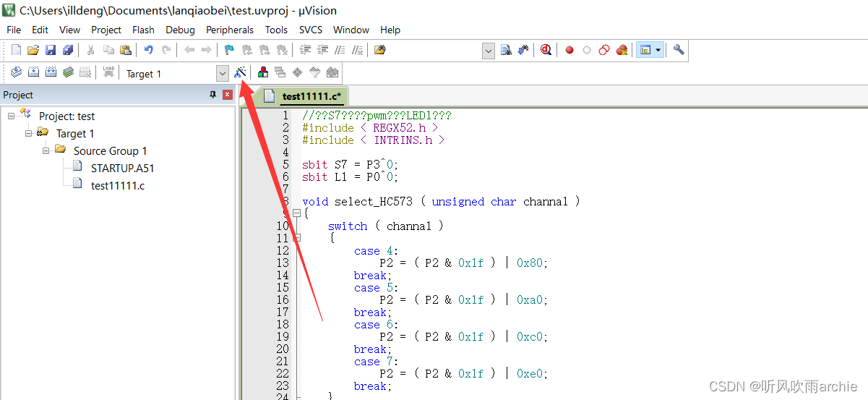
Task: Click the Pack Installer icon
Action: tap(332, 72)
